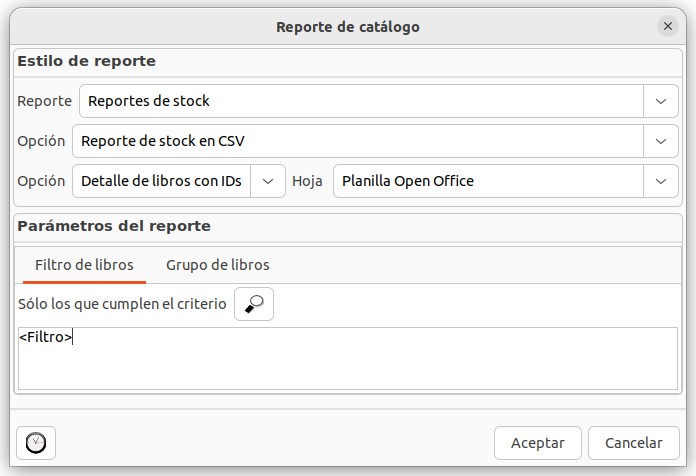
Task: Click inside the Filtro text area
Action: pos(347,358)
